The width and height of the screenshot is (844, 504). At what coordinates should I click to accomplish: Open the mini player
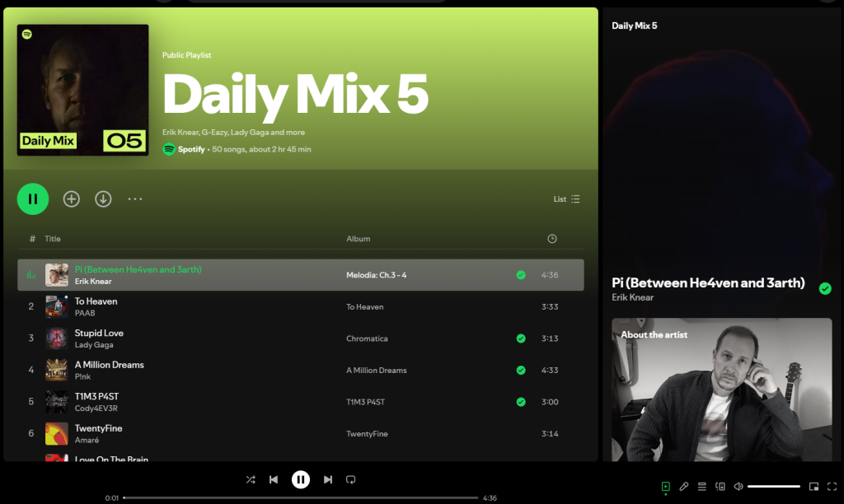point(814,486)
